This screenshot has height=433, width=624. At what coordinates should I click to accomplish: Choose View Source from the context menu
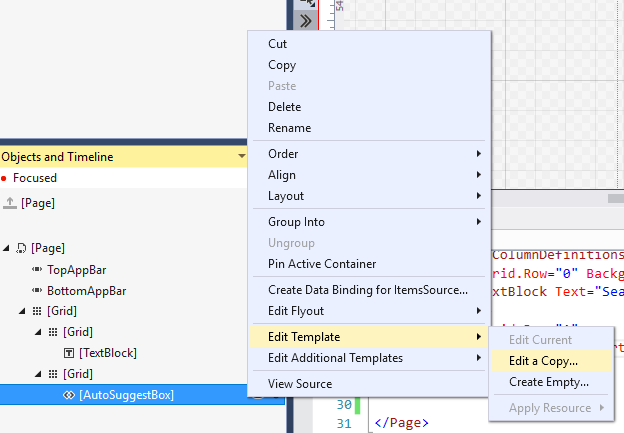pyautogui.click(x=369, y=384)
